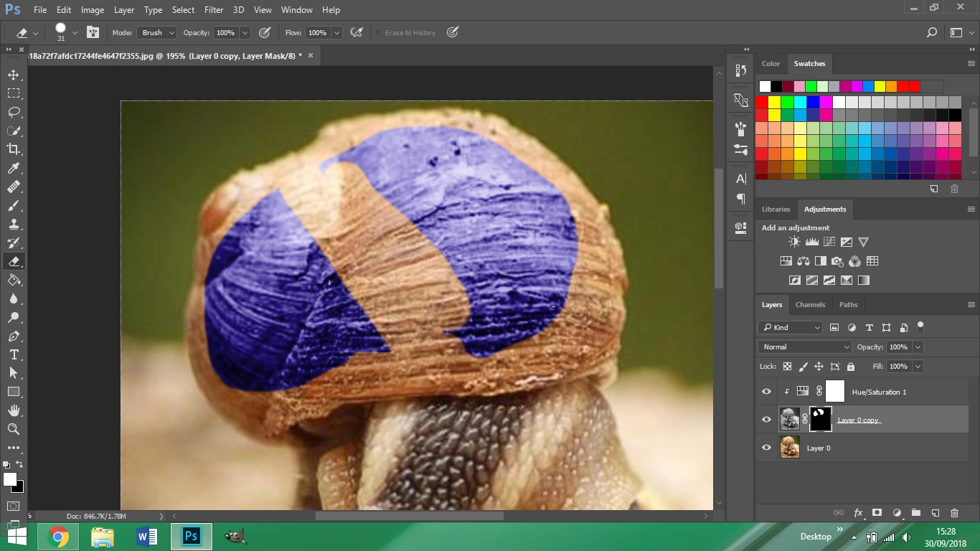This screenshot has height=551, width=980.
Task: Pick the Eyedropper tool
Action: [14, 168]
